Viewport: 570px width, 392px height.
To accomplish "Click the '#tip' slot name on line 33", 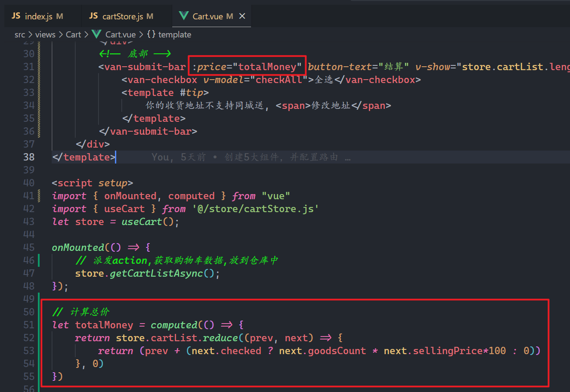I will [192, 93].
